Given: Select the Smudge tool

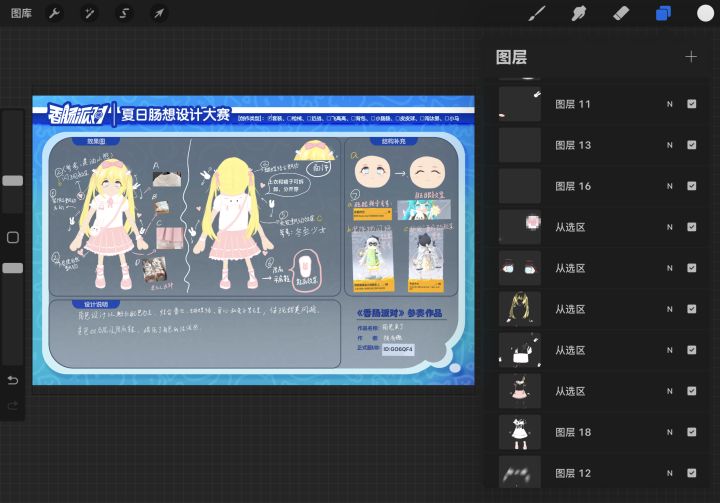Looking at the screenshot, I should (x=579, y=13).
